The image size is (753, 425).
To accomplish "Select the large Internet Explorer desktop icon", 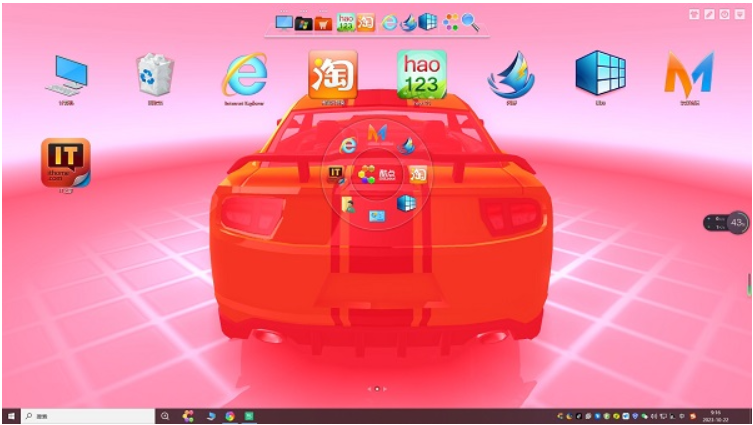I will [x=244, y=75].
